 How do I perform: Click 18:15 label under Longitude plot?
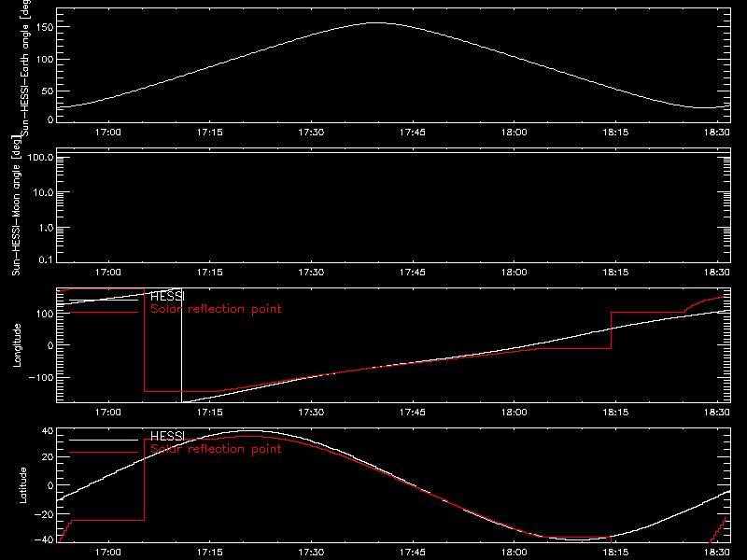click(615, 412)
